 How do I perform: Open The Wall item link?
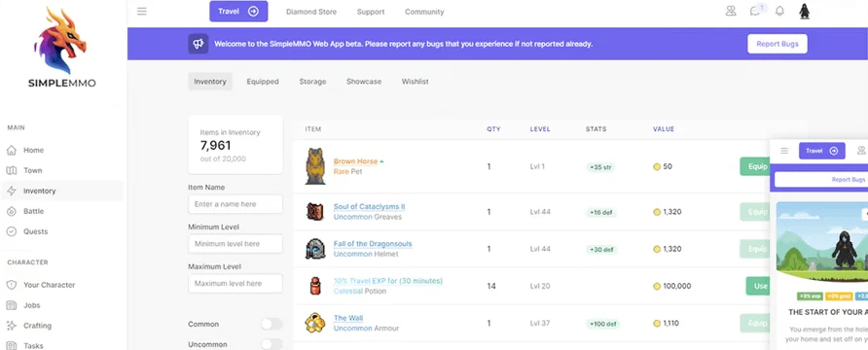[x=348, y=318]
